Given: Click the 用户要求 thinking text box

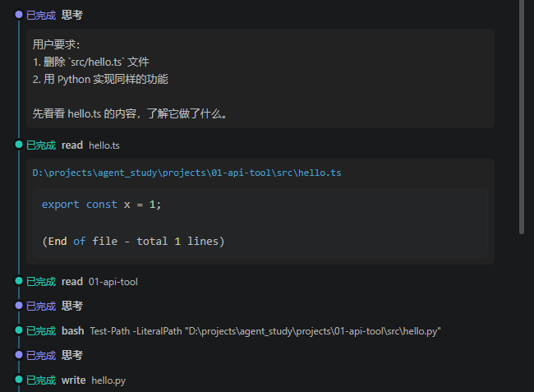Looking at the screenshot, I should [260, 78].
